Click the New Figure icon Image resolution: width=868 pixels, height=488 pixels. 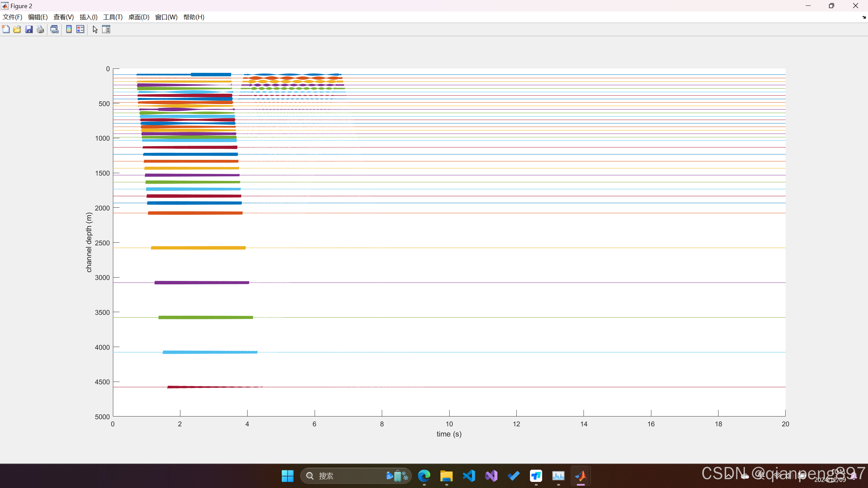[6, 29]
